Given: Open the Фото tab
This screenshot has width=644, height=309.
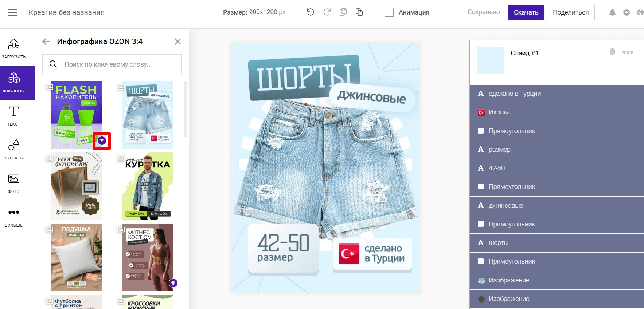Looking at the screenshot, I should tap(14, 183).
